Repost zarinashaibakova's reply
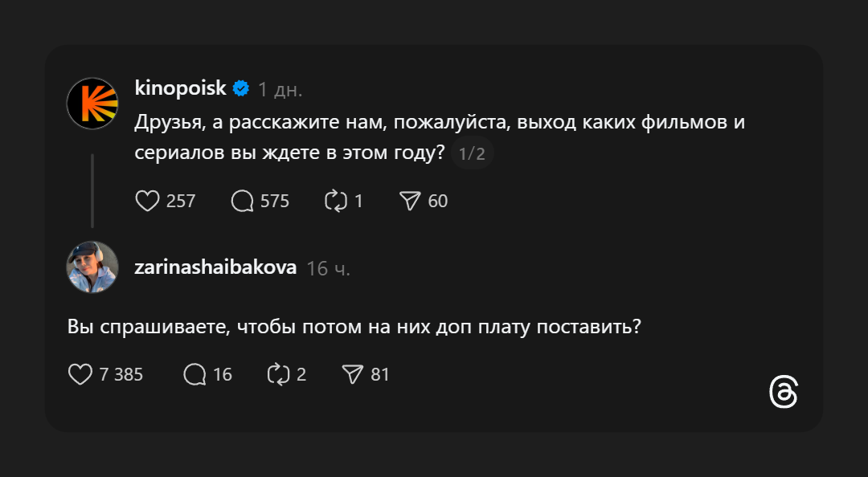Image resolution: width=868 pixels, height=477 pixels. (278, 373)
